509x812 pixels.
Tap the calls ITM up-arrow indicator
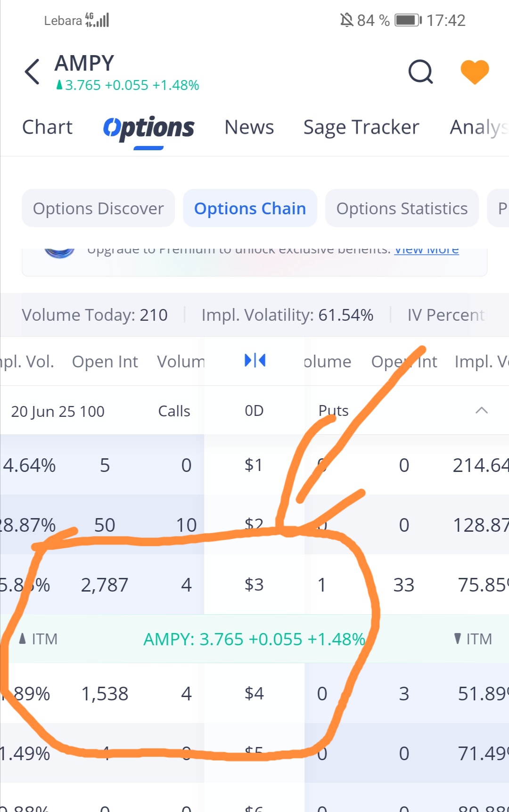pos(23,639)
